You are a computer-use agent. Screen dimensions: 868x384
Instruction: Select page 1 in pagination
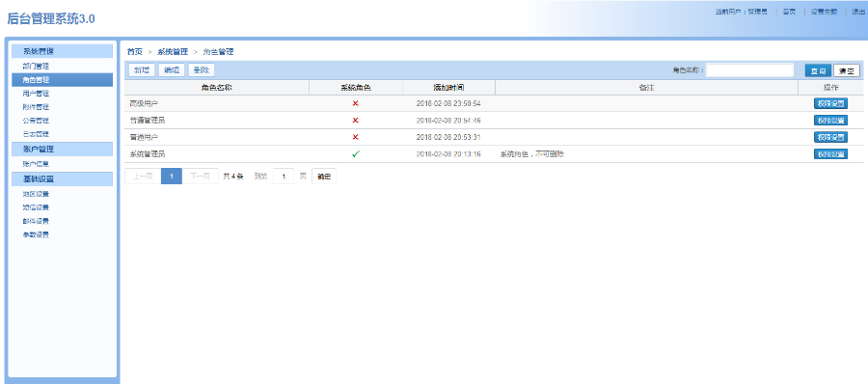click(x=172, y=177)
